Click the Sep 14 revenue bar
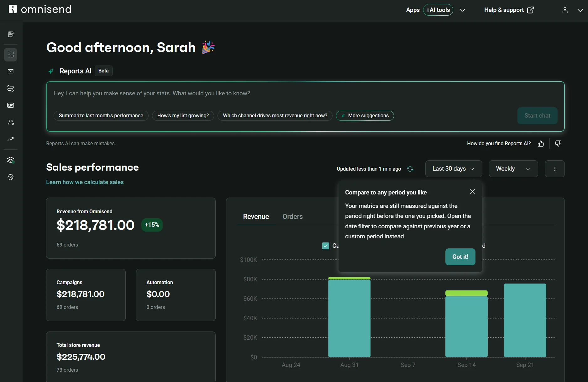Viewport: 588px width, 382px height. [466, 324]
